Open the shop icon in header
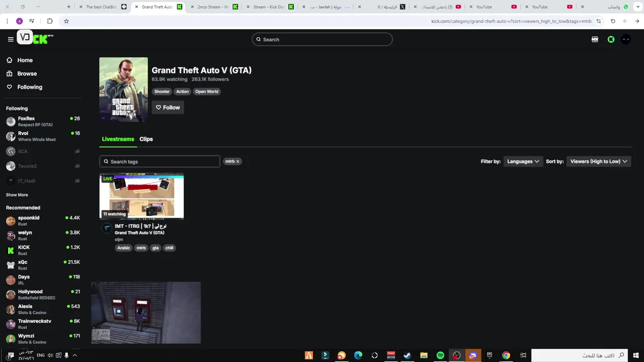 595,39
